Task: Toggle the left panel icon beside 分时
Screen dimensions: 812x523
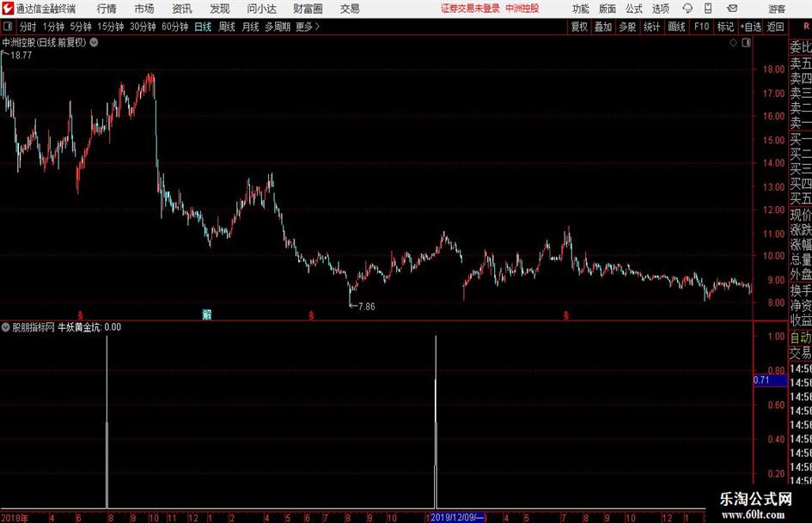Action: 8,27
